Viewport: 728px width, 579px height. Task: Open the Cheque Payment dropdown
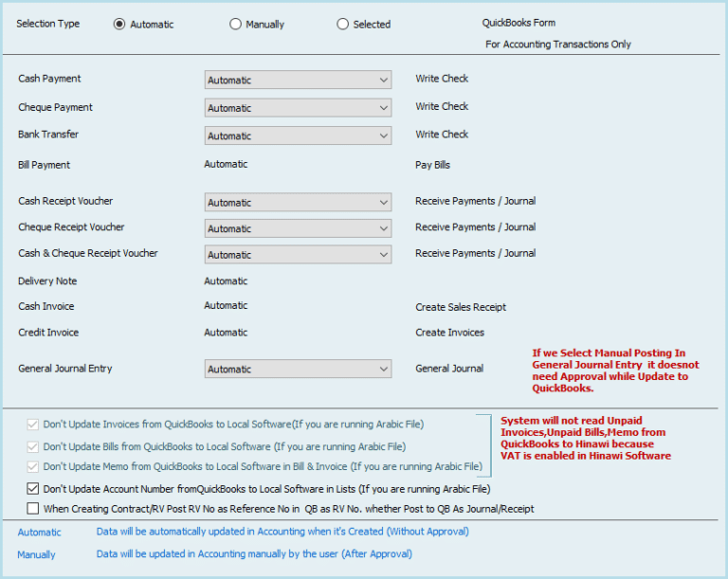(298, 108)
